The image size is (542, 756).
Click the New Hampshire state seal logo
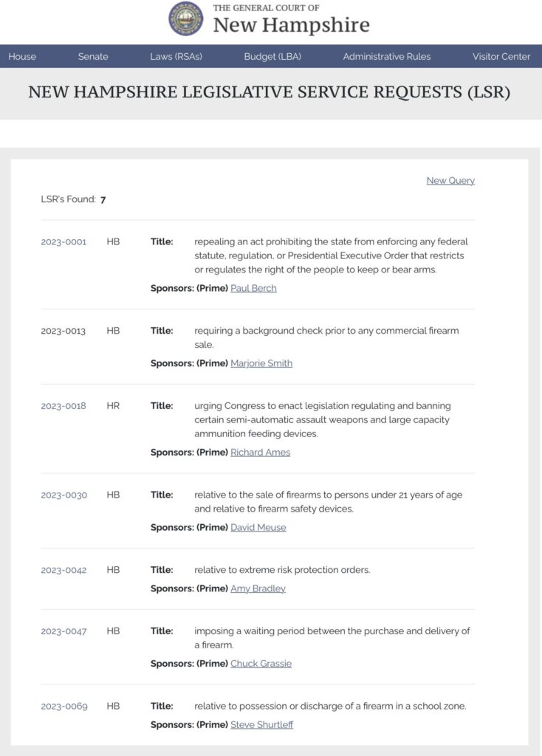pyautogui.click(x=185, y=19)
